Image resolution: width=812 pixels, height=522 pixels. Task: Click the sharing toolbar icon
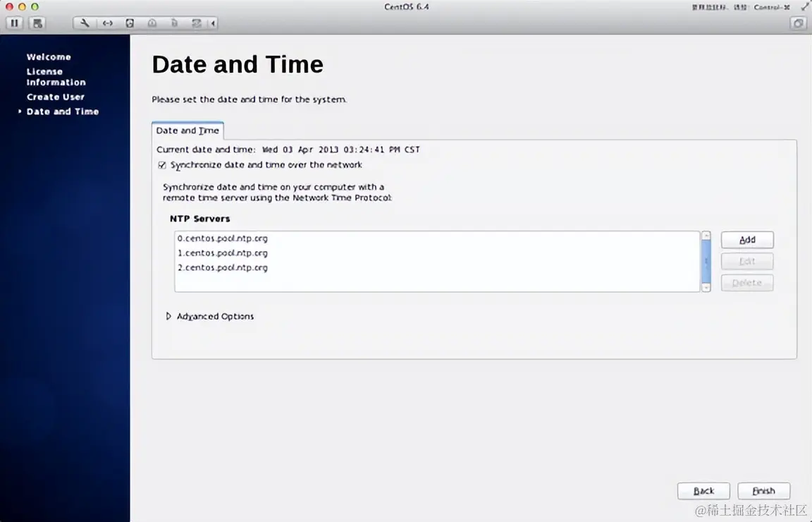(196, 23)
